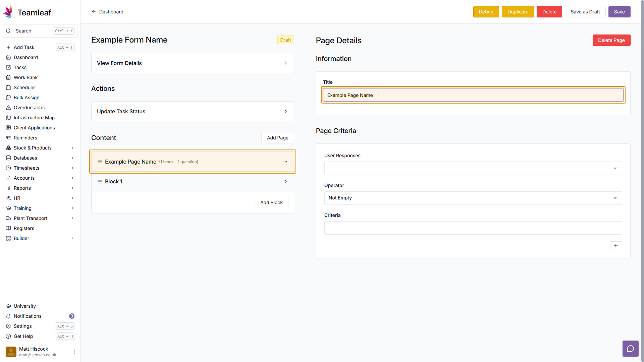Click into the Criteria input field
Viewport: 644px width, 362px height.
coord(473,228)
